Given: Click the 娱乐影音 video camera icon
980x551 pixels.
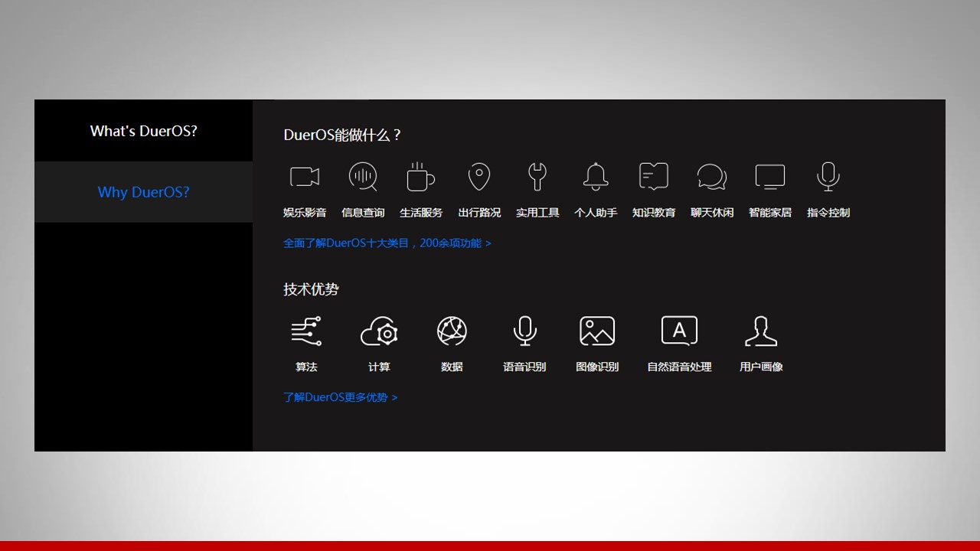Looking at the screenshot, I should (x=305, y=177).
